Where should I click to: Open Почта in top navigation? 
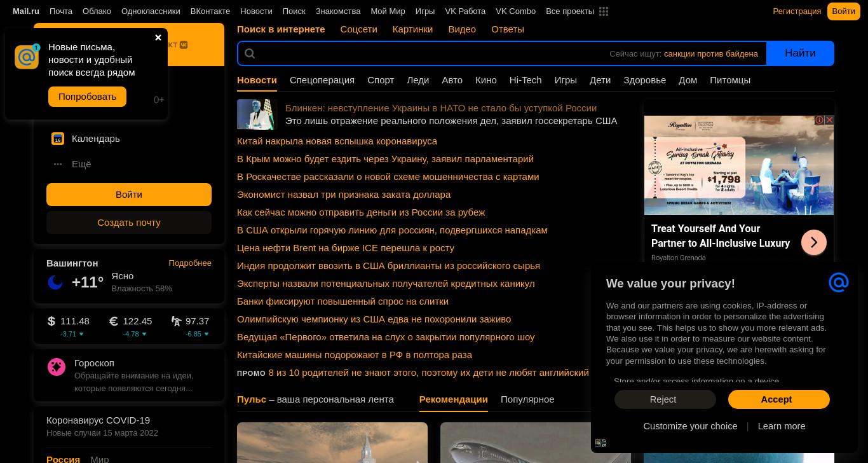61,11
